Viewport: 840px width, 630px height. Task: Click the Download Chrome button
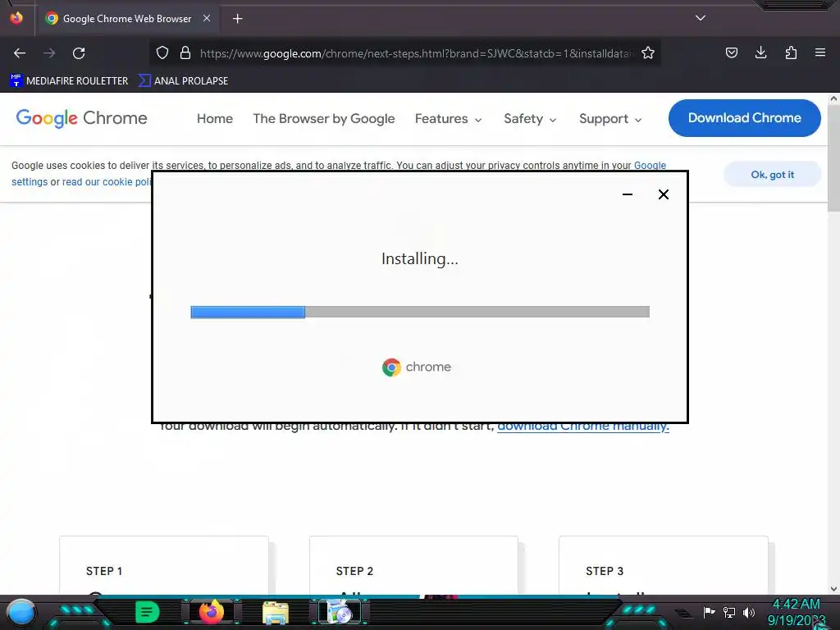744,118
